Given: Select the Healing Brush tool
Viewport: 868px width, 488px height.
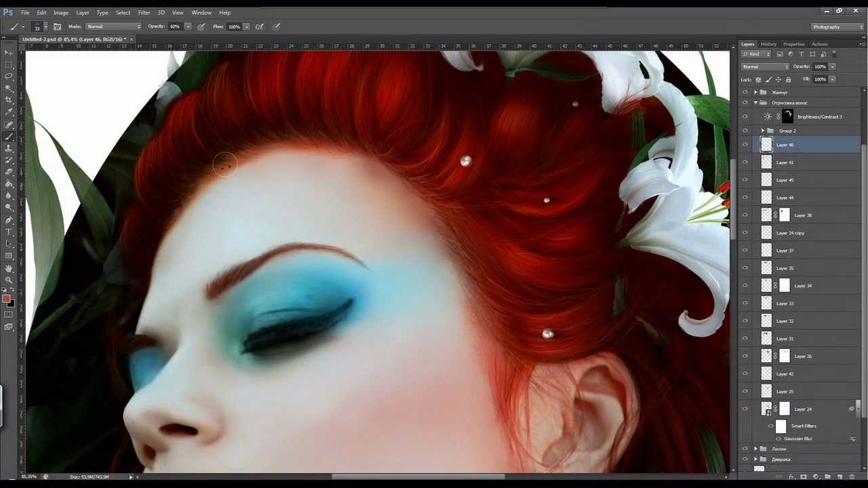Looking at the screenshot, I should click(x=9, y=124).
